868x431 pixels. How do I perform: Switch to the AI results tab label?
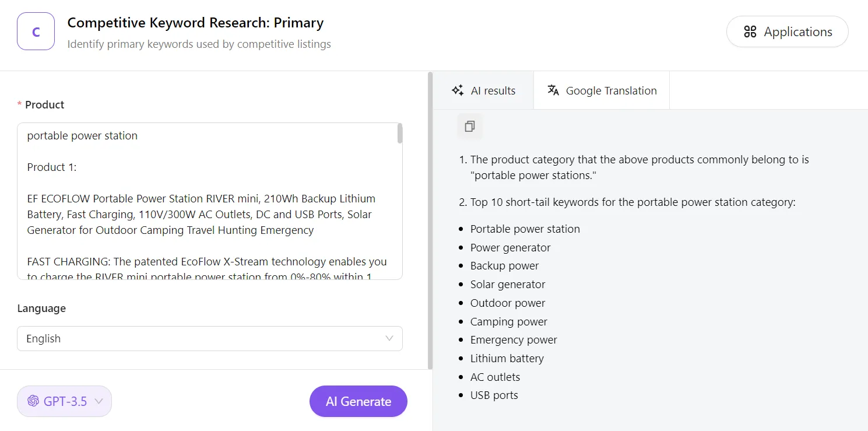[493, 90]
